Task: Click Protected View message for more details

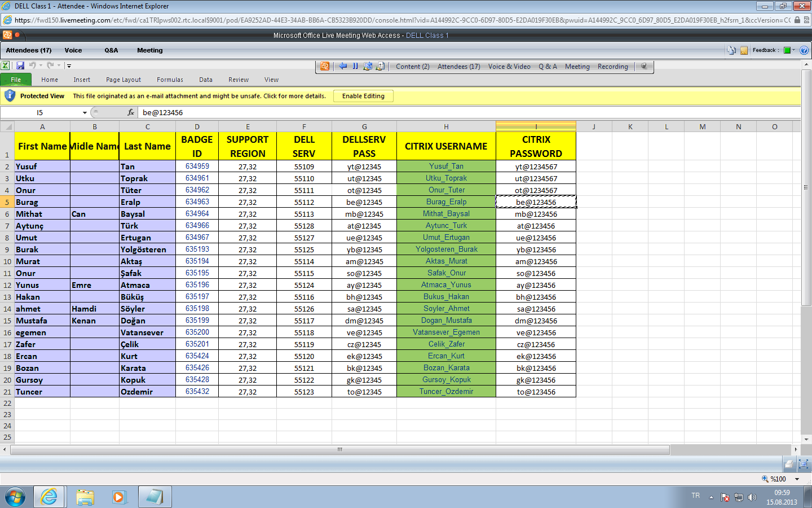Action: click(x=200, y=96)
